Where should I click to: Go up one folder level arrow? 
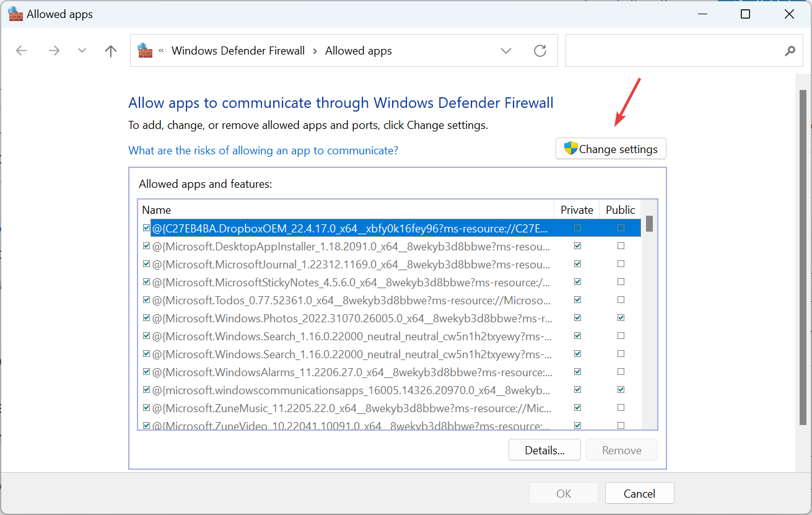pyautogui.click(x=111, y=51)
